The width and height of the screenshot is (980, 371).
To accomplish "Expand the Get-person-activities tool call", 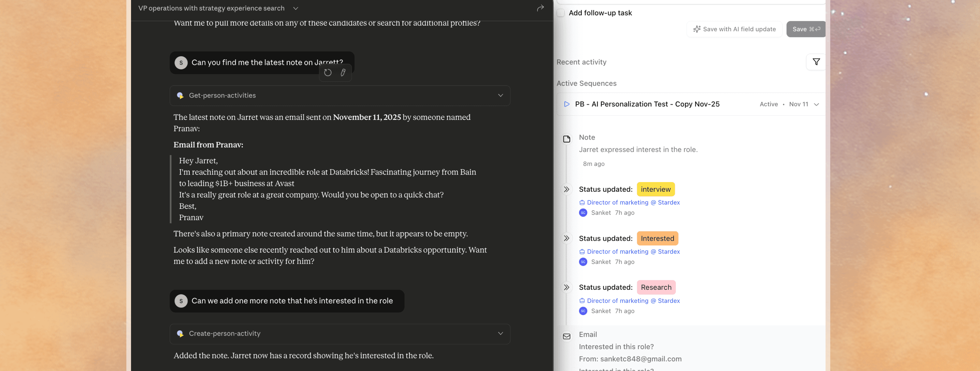I will click(500, 95).
